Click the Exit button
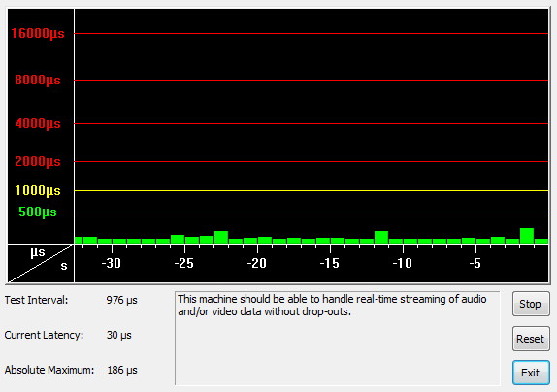Viewport: 557px width, 392px height. [x=531, y=373]
